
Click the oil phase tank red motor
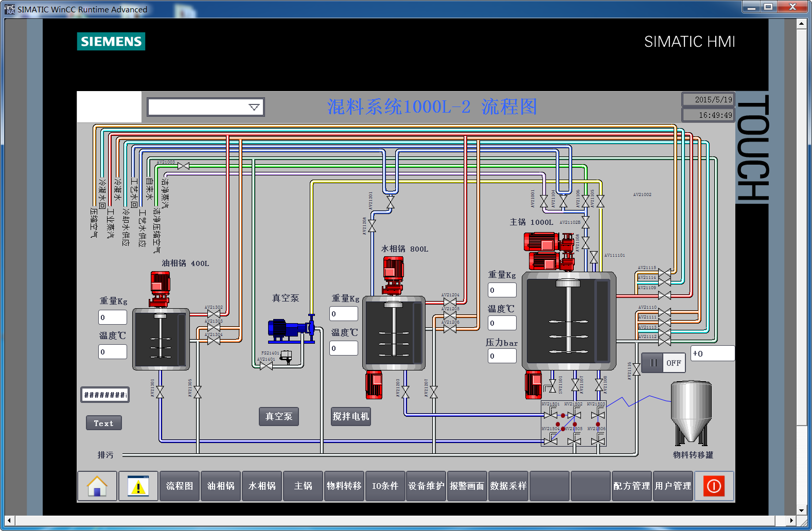pos(160,289)
